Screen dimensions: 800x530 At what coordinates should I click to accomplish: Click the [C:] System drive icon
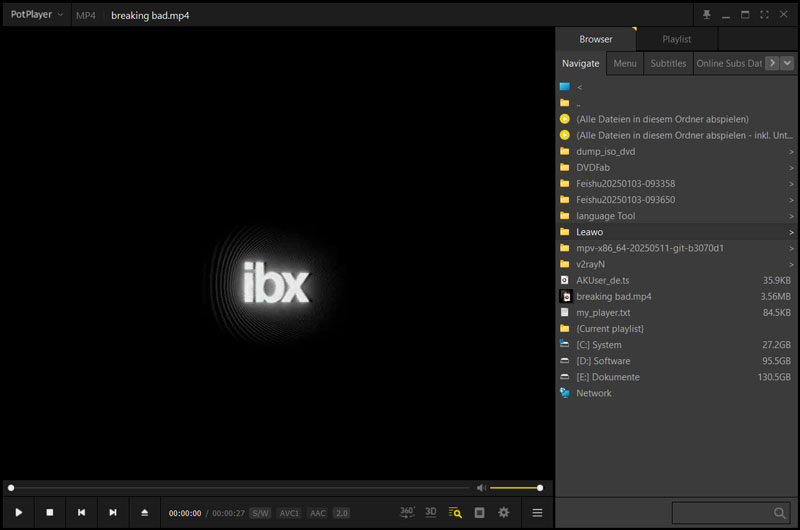[564, 344]
